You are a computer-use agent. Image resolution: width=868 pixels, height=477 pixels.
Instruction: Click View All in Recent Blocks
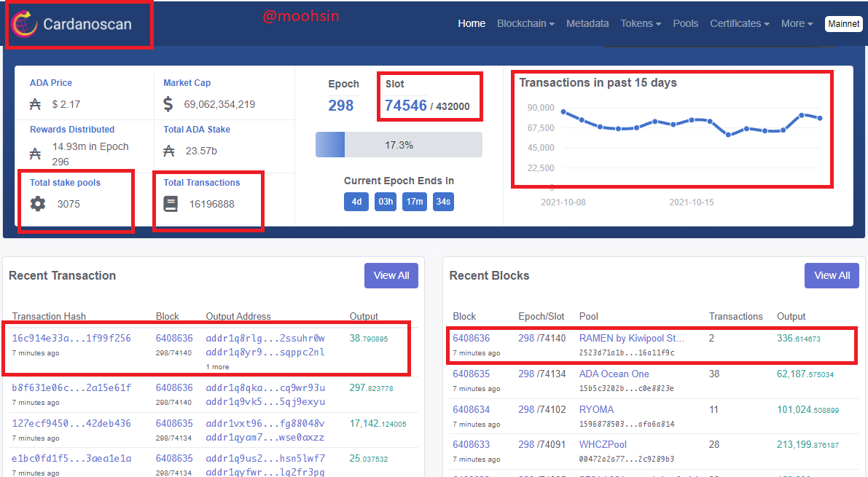tap(832, 275)
